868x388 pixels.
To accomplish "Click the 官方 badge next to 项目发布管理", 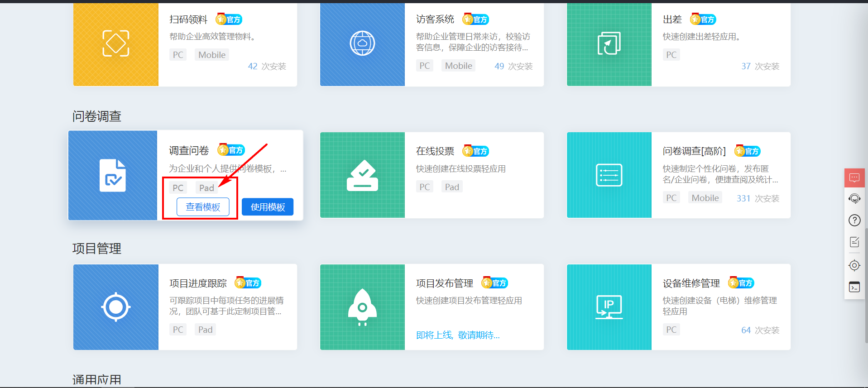I will [494, 283].
